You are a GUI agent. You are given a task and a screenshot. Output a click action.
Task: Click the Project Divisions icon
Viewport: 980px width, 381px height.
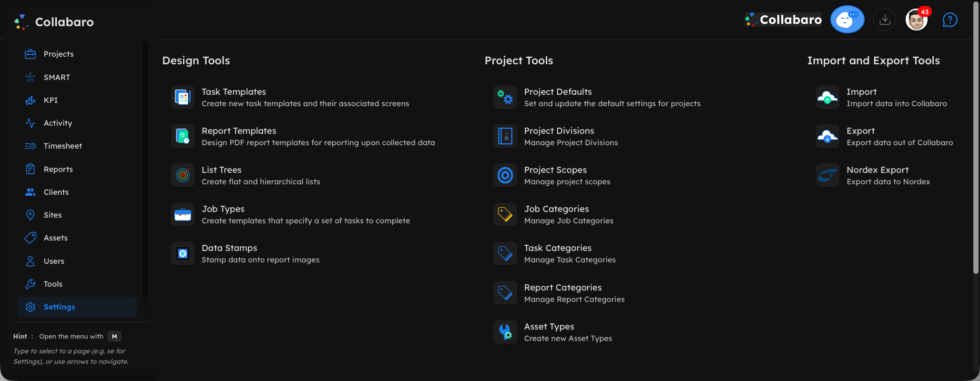click(505, 136)
